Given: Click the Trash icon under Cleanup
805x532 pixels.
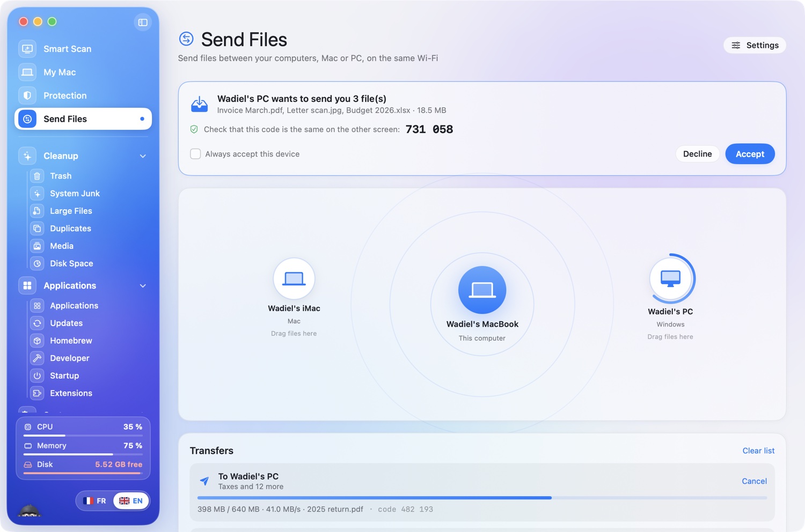Looking at the screenshot, I should 37,176.
